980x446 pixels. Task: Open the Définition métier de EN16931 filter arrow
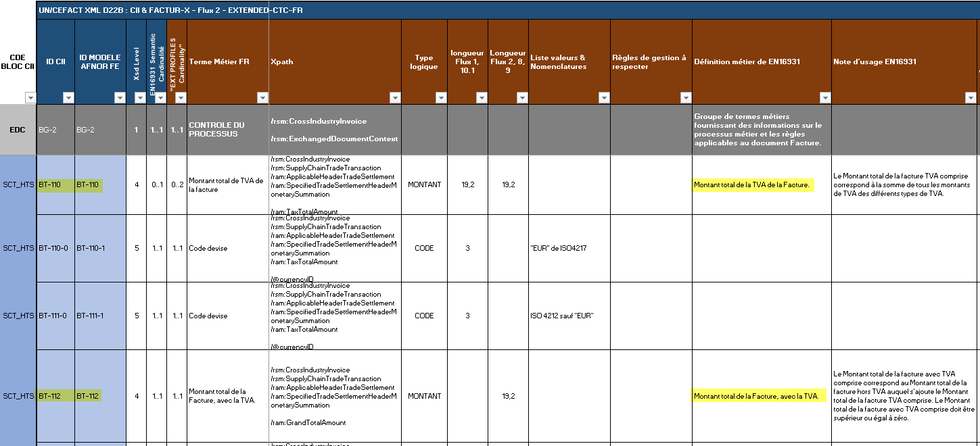(x=825, y=98)
